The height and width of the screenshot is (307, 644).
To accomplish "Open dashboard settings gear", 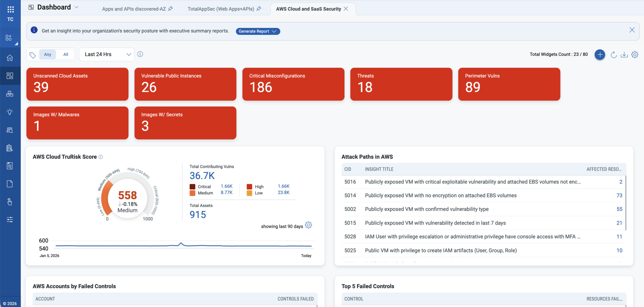I will (635, 54).
